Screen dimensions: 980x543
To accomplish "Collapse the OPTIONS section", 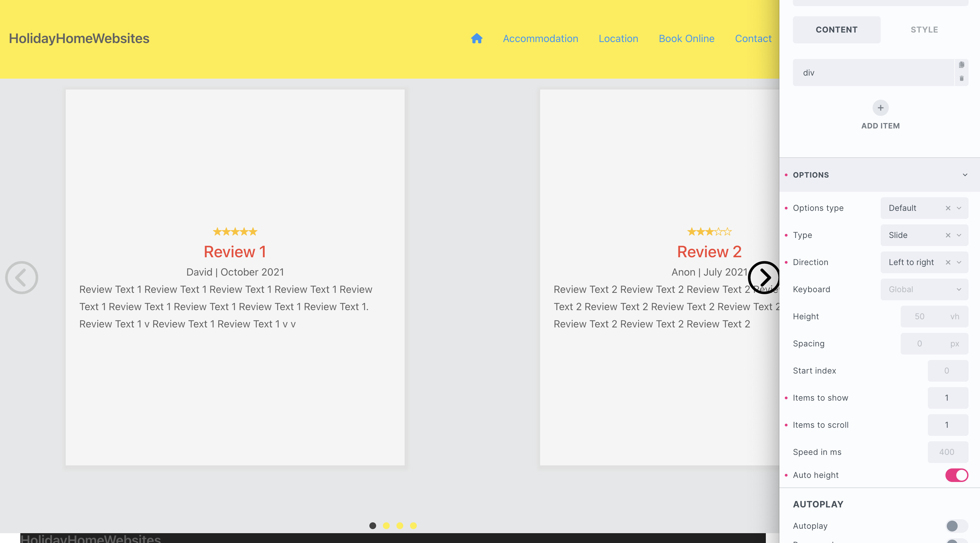I will click(965, 175).
